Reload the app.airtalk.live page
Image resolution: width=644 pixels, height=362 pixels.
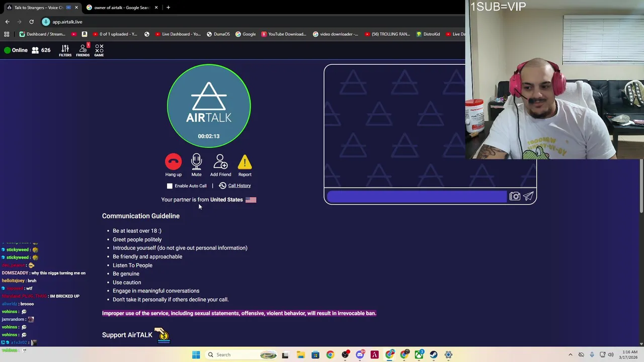(31, 22)
